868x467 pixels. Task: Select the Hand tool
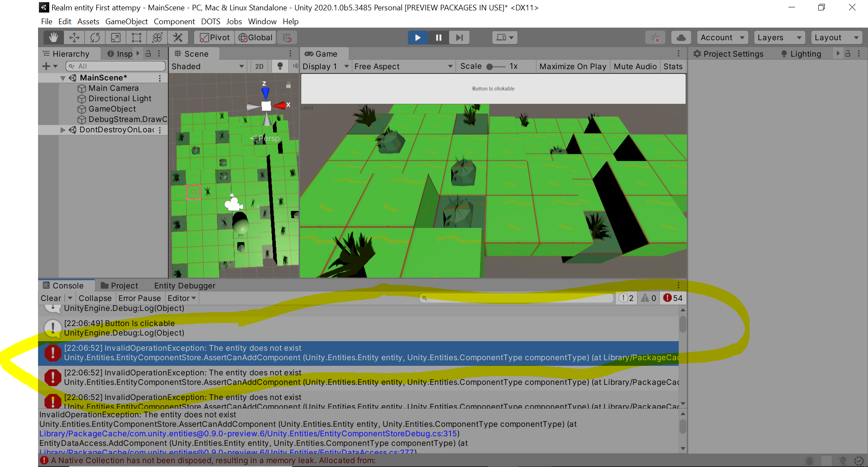[53, 37]
